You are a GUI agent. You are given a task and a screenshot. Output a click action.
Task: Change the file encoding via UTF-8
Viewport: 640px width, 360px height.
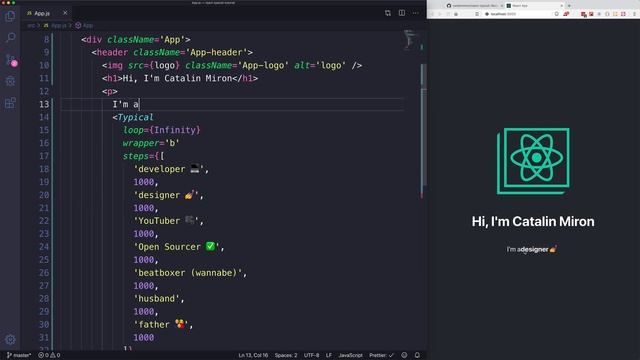(311, 355)
